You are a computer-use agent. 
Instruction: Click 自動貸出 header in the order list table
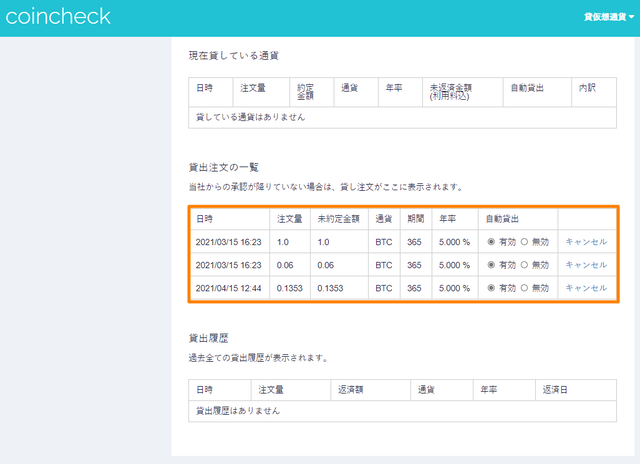point(502,219)
